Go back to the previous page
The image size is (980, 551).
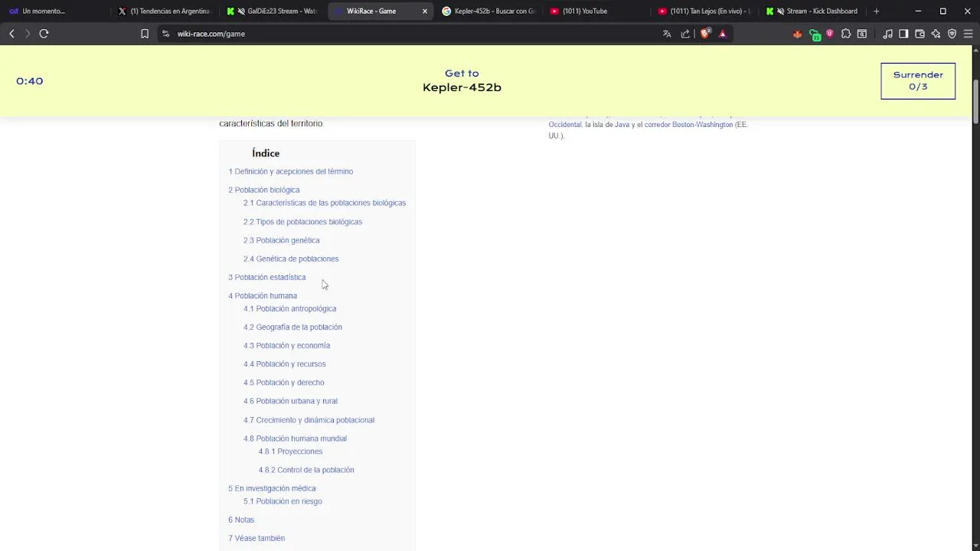click(11, 34)
